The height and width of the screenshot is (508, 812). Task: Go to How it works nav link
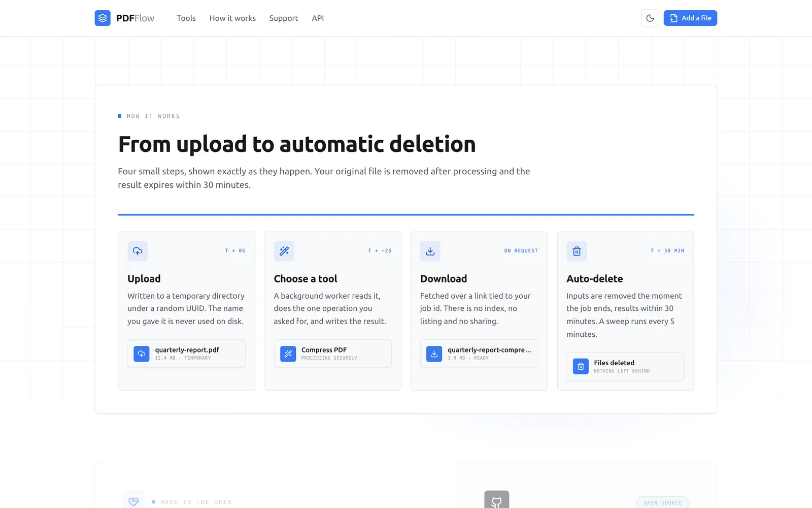[232, 18]
